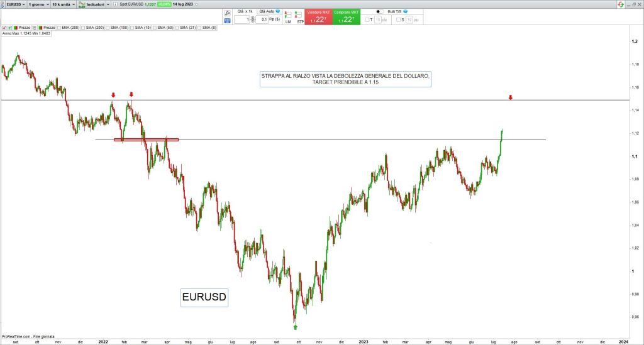Click the window icon left of EURUSD dropdown
This screenshot has width=644, height=345.
(x=2, y=4)
